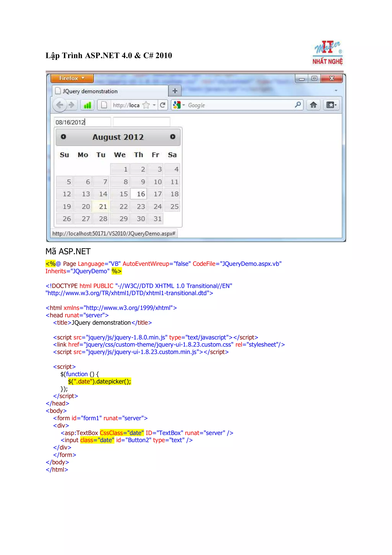
Task: Go to previous month in datepicker
Action: tap(63, 137)
